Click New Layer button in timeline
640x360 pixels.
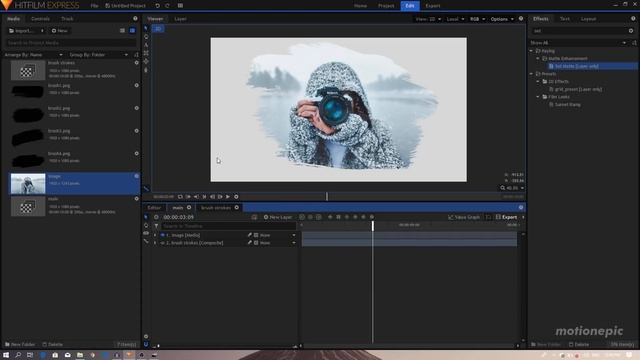(278, 217)
